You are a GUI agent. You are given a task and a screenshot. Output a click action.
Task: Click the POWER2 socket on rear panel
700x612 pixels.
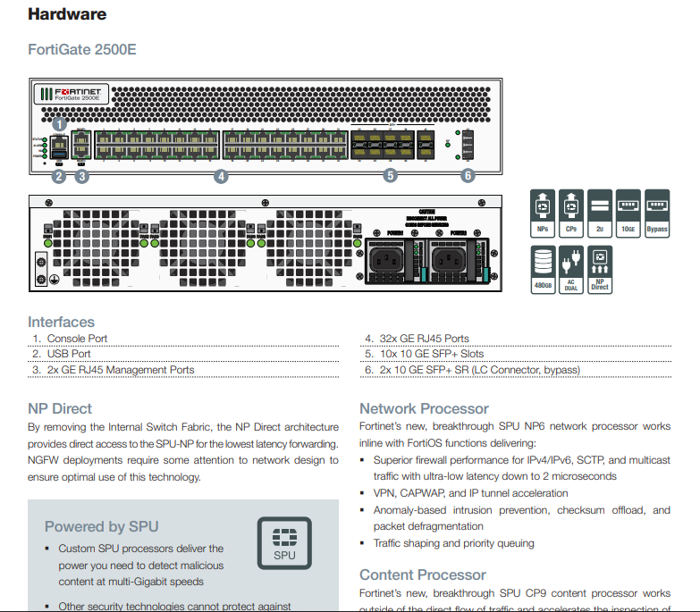pos(449,260)
